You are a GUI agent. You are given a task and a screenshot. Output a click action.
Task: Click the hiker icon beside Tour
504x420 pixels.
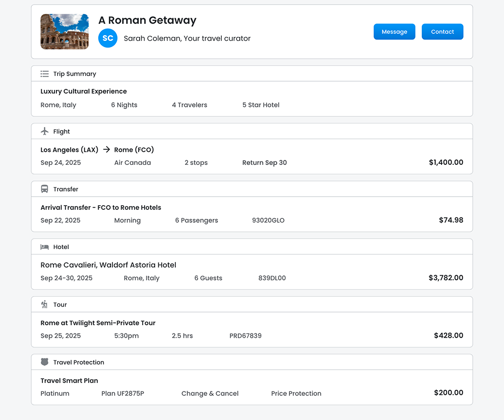(44, 305)
